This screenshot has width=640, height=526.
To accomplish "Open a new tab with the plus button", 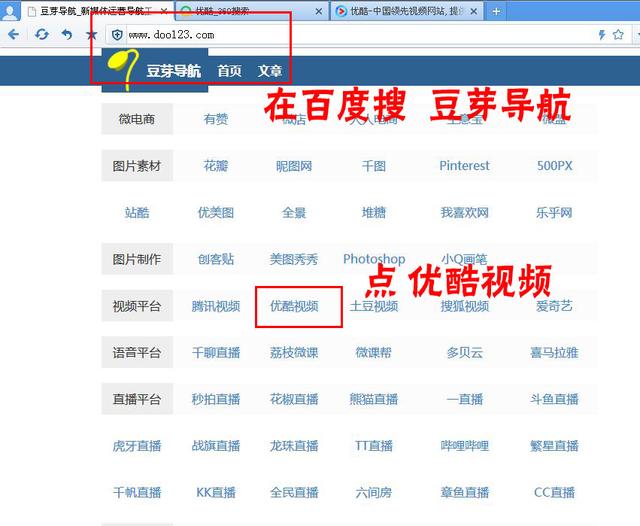I will point(496,11).
